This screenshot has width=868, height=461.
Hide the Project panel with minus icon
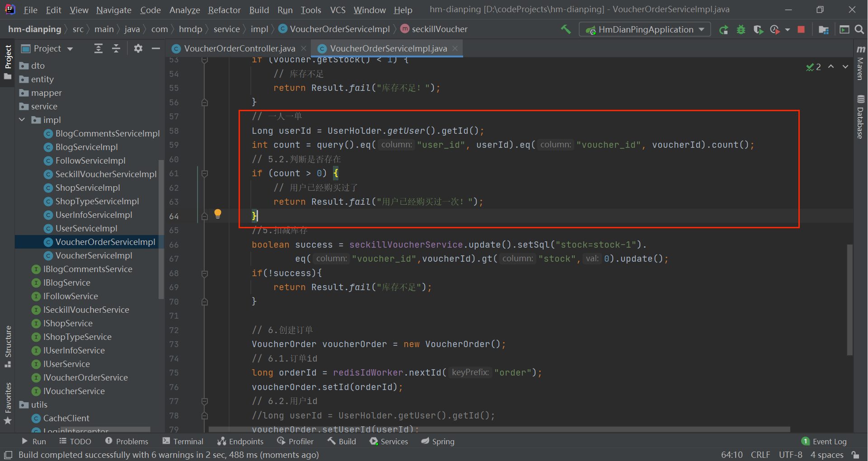click(156, 48)
